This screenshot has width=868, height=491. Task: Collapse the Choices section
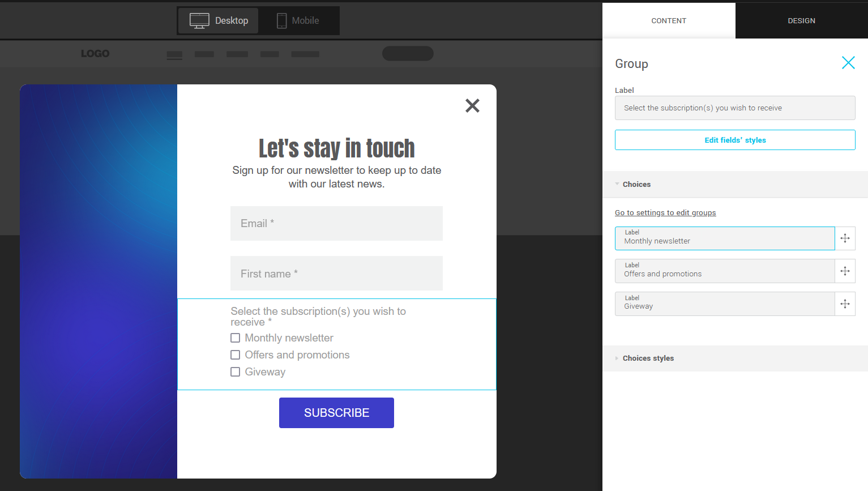(636, 185)
